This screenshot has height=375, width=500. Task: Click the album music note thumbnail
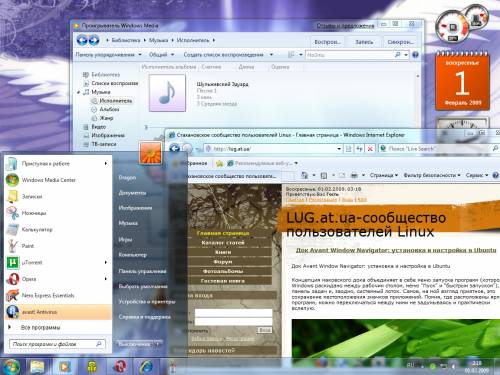coord(167,93)
